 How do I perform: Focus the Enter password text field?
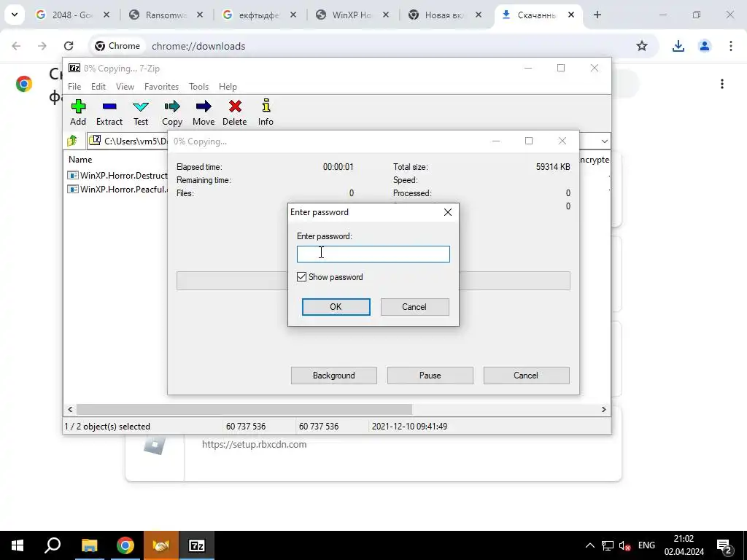373,254
